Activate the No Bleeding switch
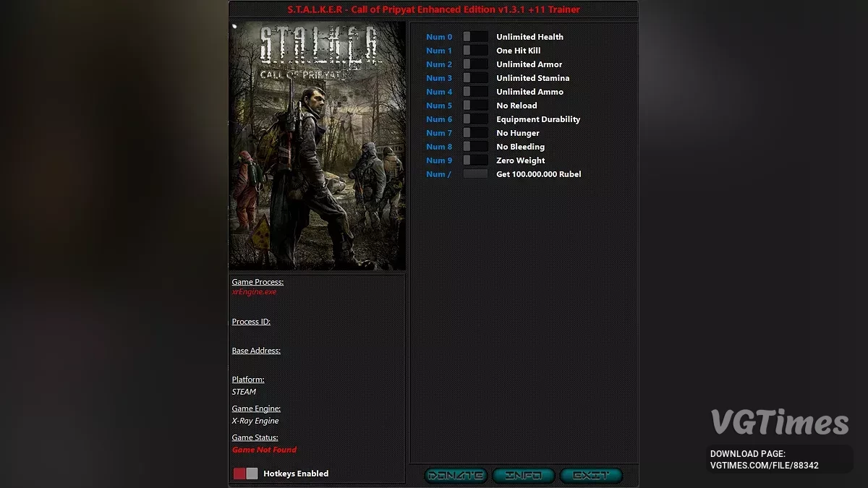 [x=475, y=147]
